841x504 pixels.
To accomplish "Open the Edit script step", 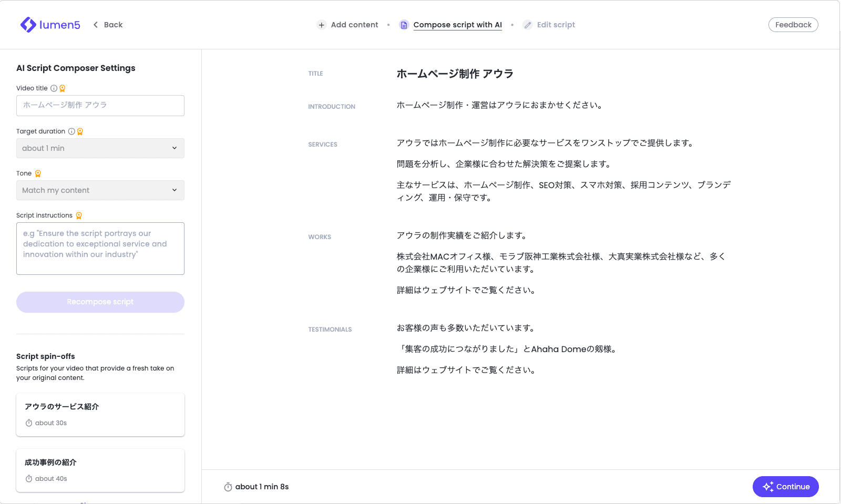I will (549, 25).
